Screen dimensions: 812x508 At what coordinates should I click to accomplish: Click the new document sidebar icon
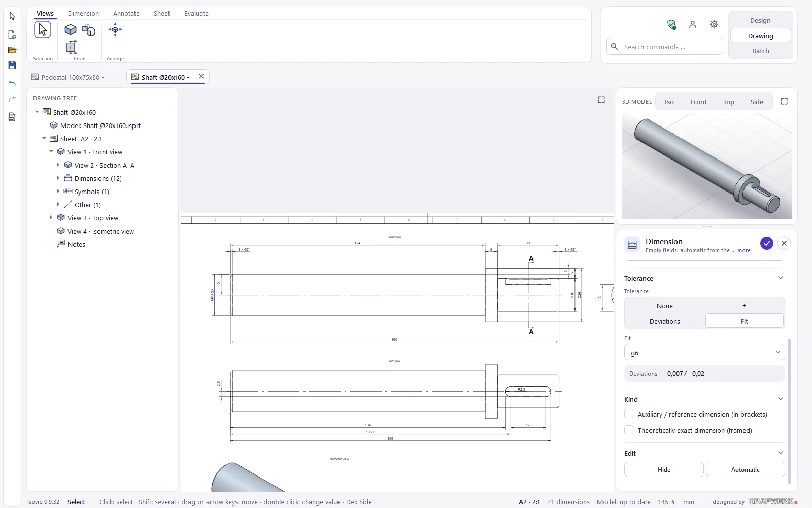12,35
